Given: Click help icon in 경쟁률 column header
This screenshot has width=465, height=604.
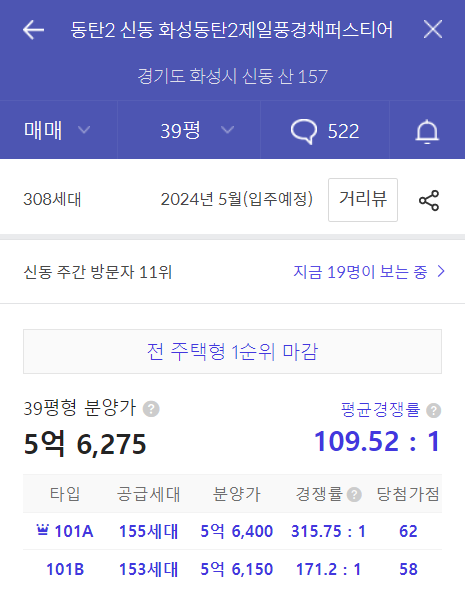Looking at the screenshot, I should pyautogui.click(x=354, y=494).
